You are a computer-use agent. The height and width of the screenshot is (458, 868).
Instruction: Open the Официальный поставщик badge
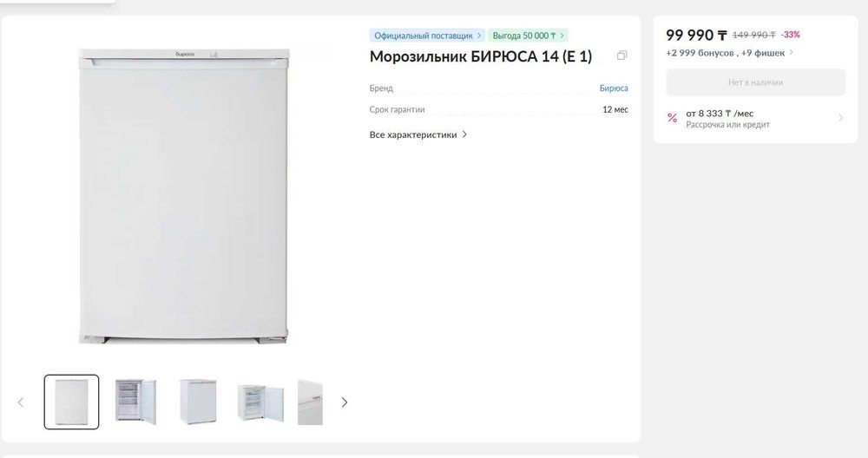(x=427, y=36)
